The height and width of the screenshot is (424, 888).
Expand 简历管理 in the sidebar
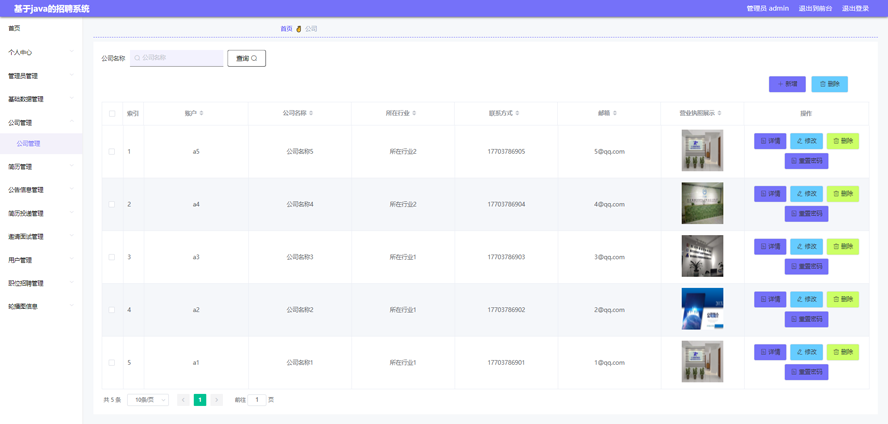pos(40,167)
